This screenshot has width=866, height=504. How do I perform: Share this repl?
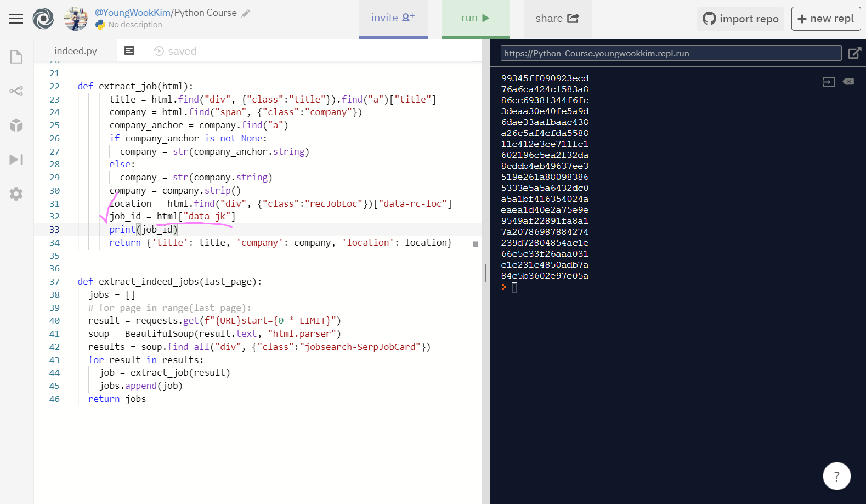pos(557,19)
